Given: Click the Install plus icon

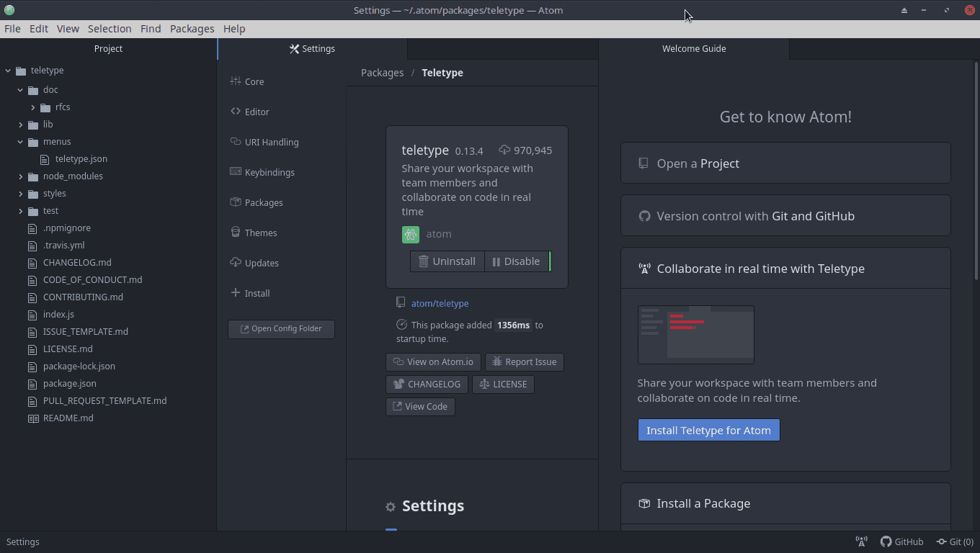Looking at the screenshot, I should coord(236,293).
